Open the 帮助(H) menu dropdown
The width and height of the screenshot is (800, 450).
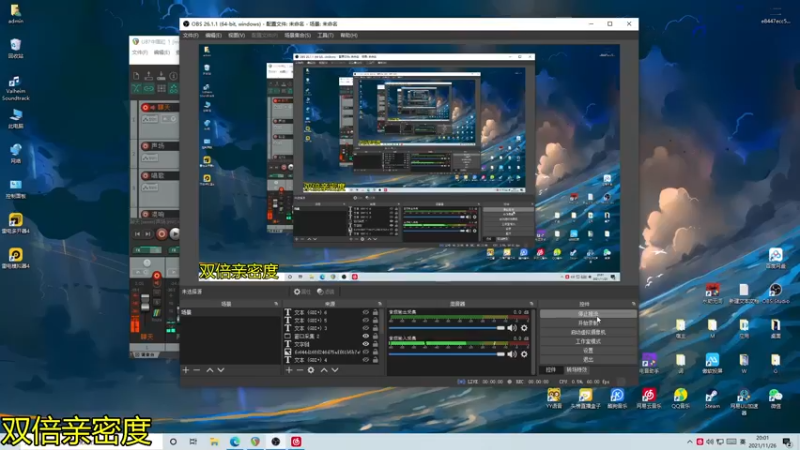(x=348, y=35)
